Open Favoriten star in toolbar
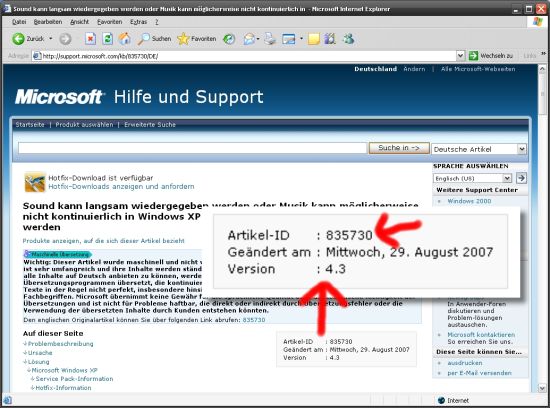 (197, 39)
